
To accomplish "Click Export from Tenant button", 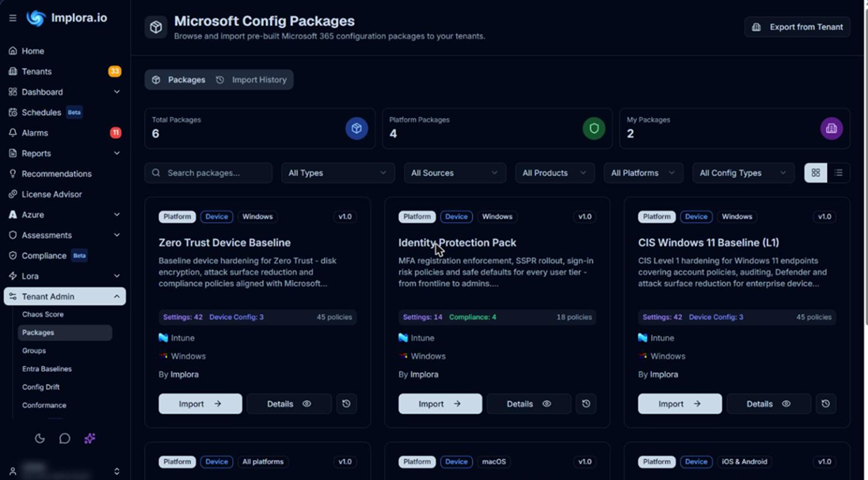I will coord(798,27).
